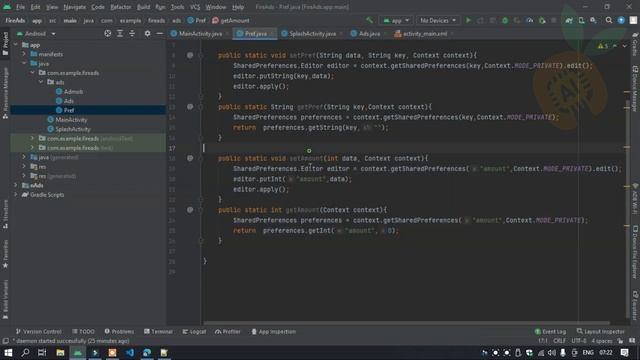Click the Debug app bug icon

pos(505,20)
